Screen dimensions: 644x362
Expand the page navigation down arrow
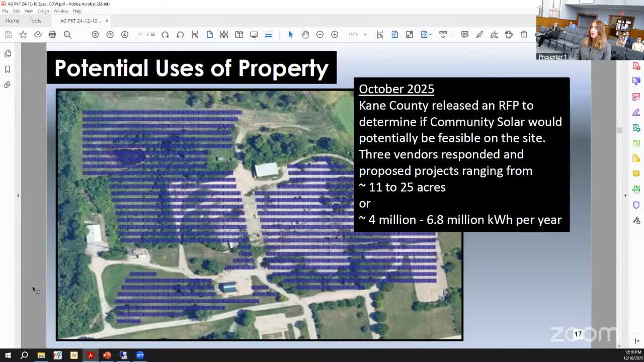pyautogui.click(x=125, y=34)
